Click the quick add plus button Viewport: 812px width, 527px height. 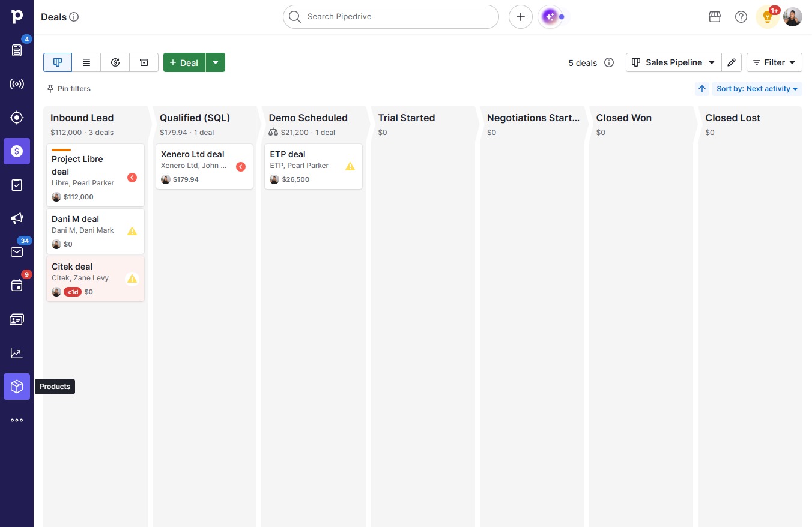[x=521, y=17]
